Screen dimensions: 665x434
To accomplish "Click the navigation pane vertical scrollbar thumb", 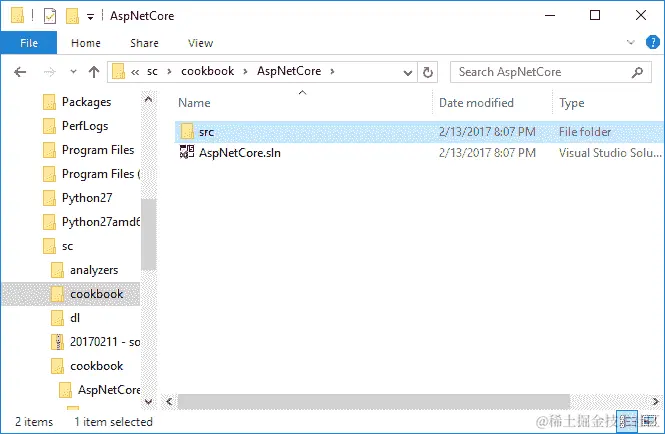I will point(148,234).
